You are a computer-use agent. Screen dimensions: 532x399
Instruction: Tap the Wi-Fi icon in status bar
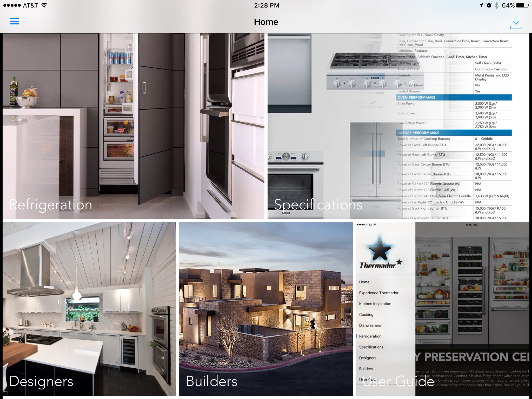(44, 5)
